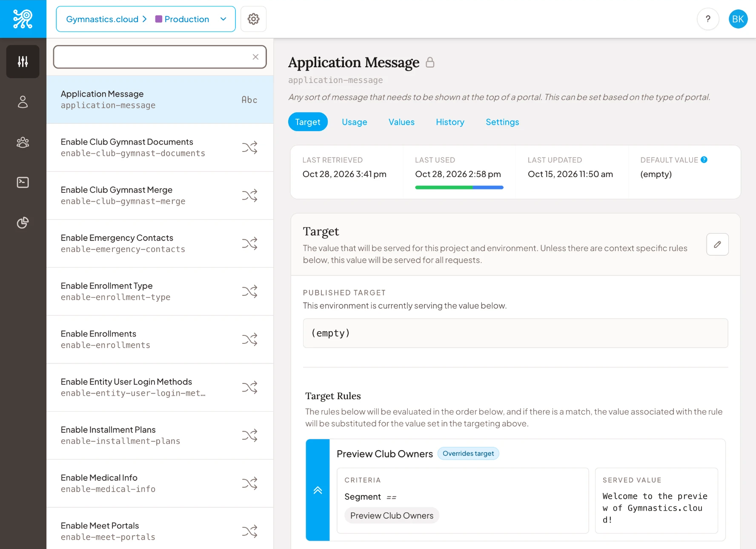Screen dimensions: 756x549
Task: Click the Gymnastics.cloud project breadcrumb
Action: click(102, 19)
